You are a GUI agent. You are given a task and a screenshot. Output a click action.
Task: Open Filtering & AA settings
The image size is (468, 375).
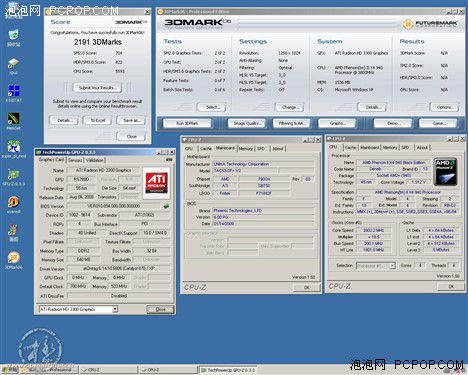point(292,123)
